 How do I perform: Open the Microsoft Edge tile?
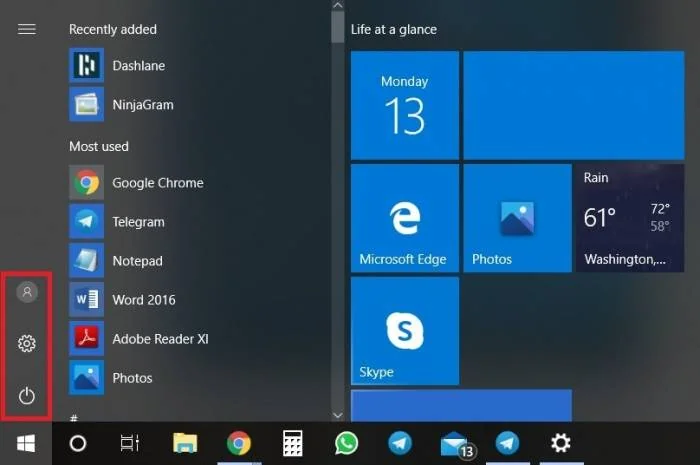pos(404,218)
